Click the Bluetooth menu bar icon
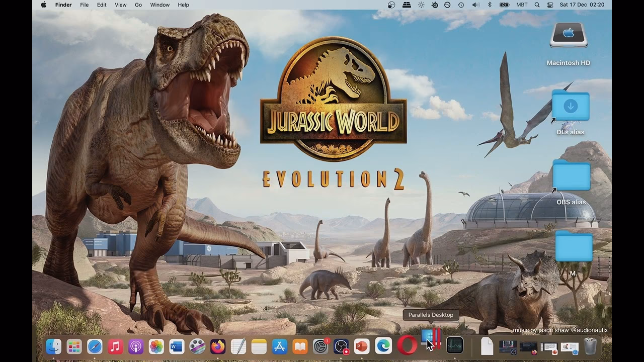 point(490,5)
